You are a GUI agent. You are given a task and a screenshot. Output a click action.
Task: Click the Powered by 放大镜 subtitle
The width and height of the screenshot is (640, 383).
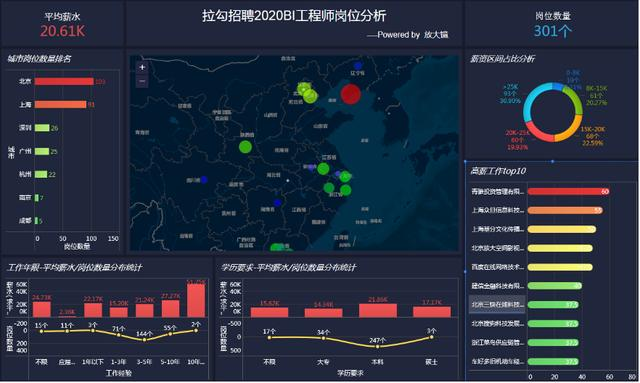408,35
